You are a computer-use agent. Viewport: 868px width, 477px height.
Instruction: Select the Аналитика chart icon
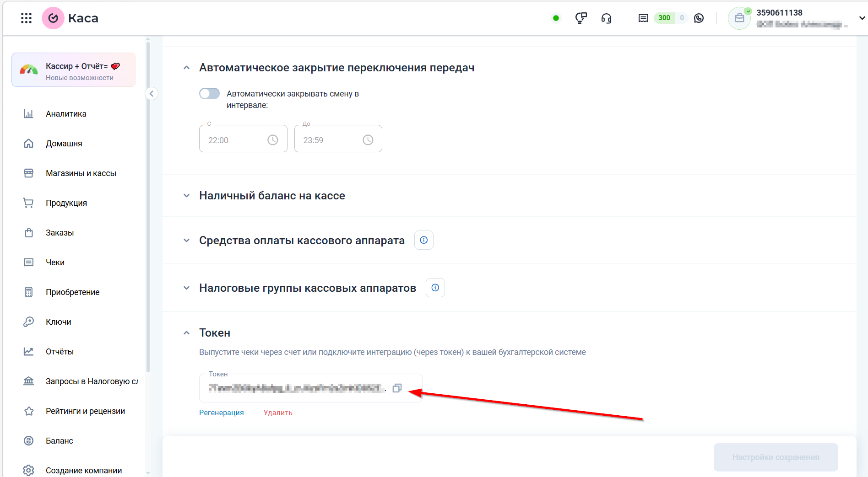(28, 113)
